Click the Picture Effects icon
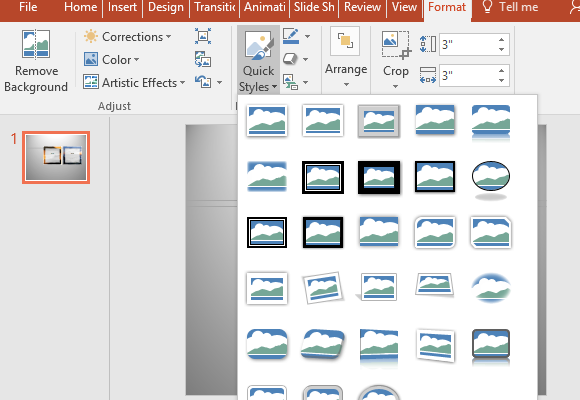The image size is (580, 400). (291, 59)
